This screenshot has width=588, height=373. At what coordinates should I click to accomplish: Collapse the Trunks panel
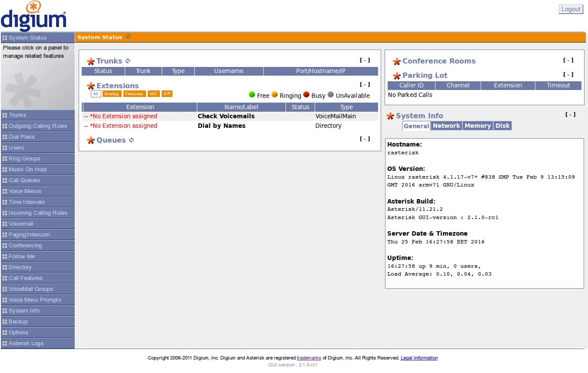tap(365, 60)
